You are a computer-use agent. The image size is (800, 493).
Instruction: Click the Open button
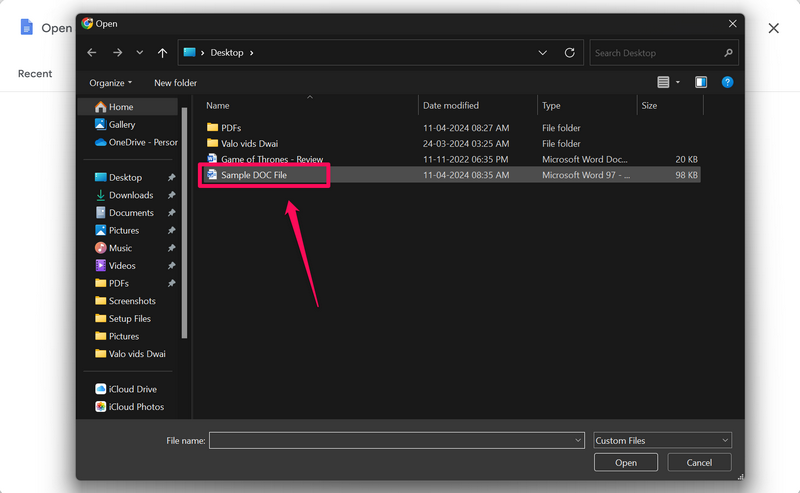click(625, 462)
